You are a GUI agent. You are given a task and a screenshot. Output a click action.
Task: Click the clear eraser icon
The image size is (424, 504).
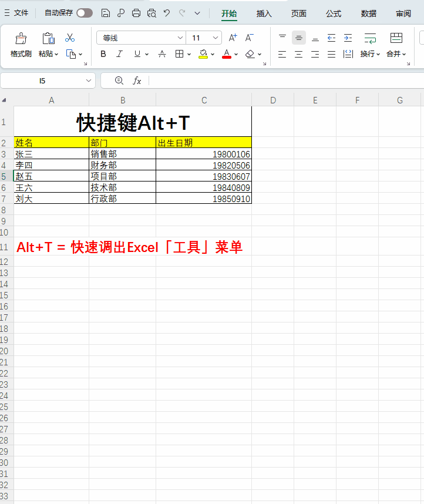click(x=250, y=54)
